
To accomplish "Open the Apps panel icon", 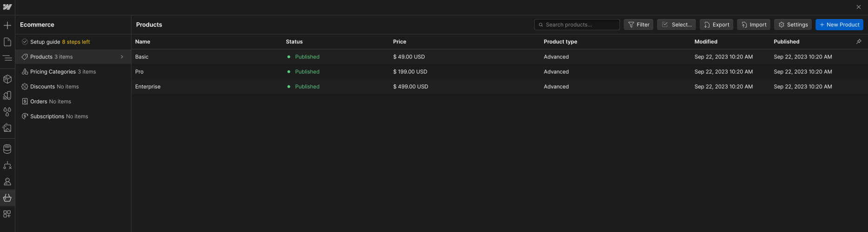I will 7,214.
